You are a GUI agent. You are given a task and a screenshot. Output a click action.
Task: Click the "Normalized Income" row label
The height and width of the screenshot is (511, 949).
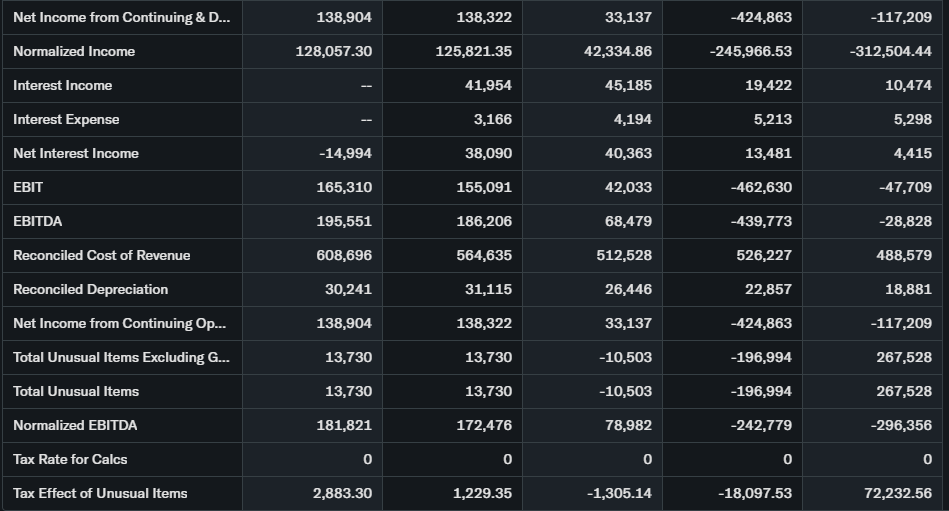(74, 51)
